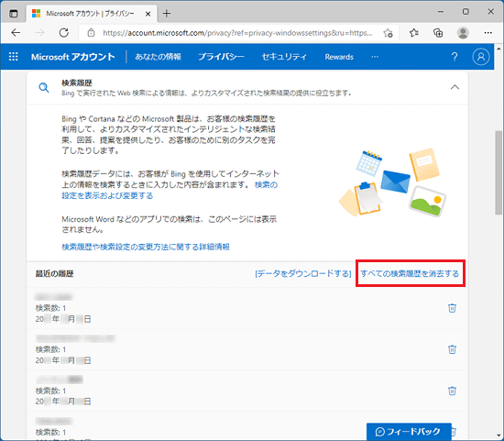Open the Favorites list icon
The image size is (504, 441).
[414, 32]
